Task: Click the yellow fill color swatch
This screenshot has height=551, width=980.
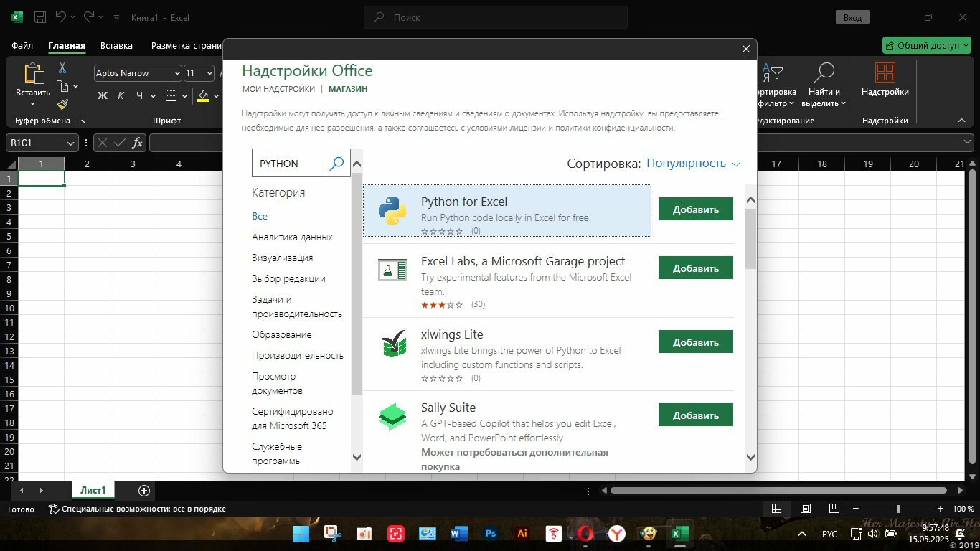Action: tap(203, 95)
